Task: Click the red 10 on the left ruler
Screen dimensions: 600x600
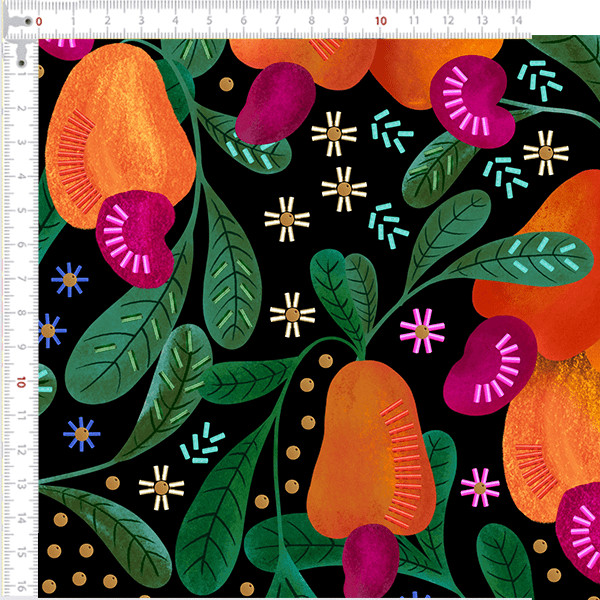Action: pos(20,381)
